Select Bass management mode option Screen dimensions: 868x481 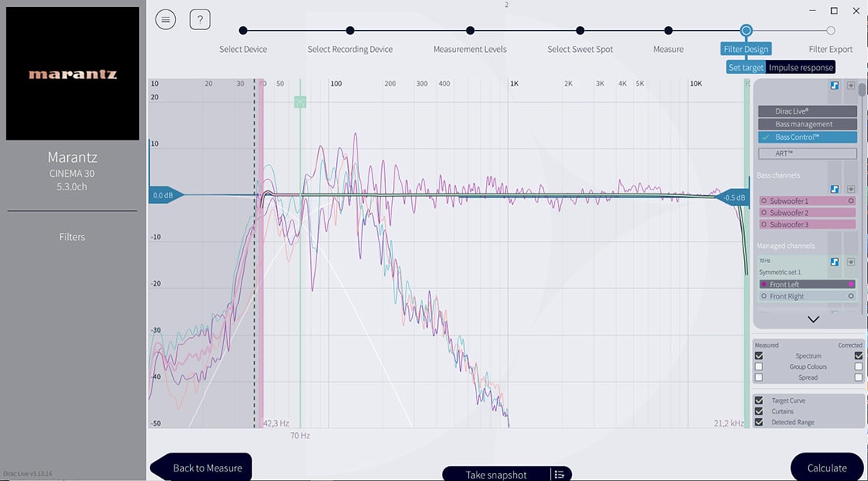pyautogui.click(x=807, y=124)
